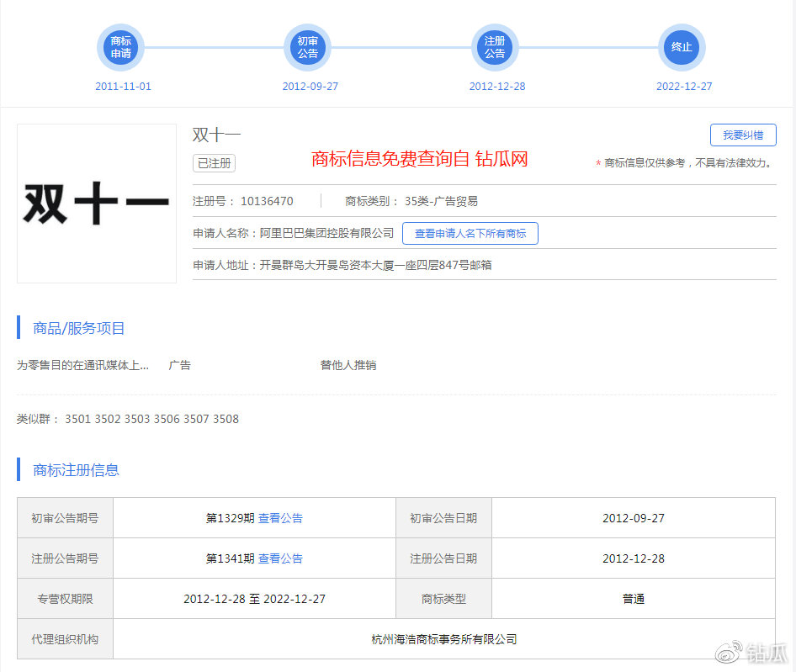
Task: Open 查看公告 for 第1329期
Action: point(280,518)
